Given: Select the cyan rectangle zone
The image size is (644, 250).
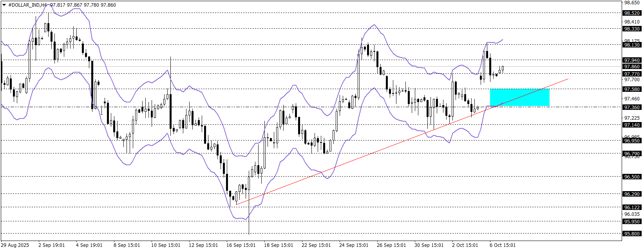Looking at the screenshot, I should [x=519, y=97].
